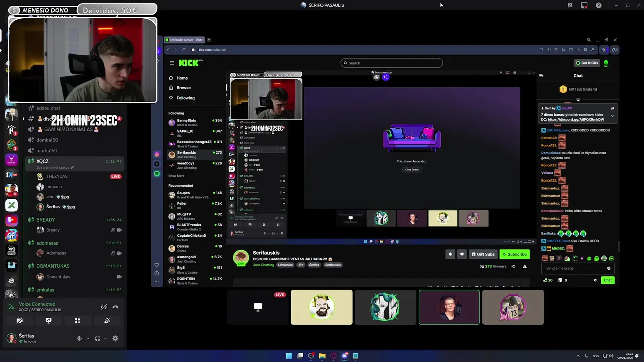Viewport: 644px width, 362px height.
Task: Share the Serifauskis stream
Action: click(513, 267)
